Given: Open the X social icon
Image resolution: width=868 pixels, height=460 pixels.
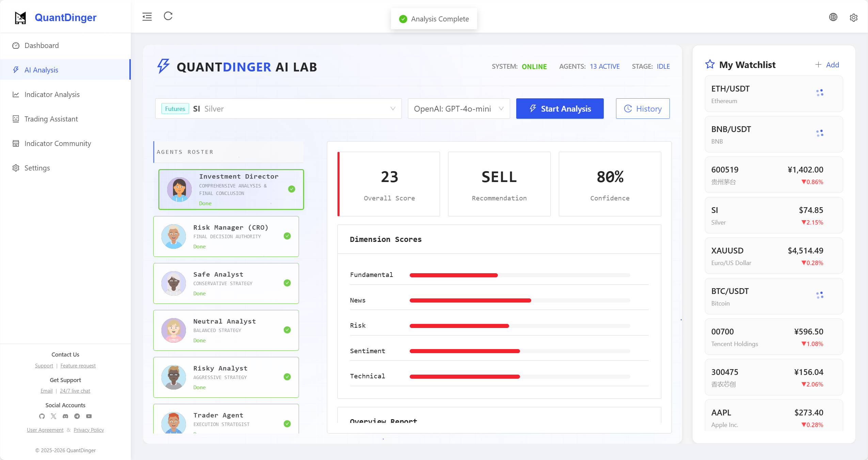Looking at the screenshot, I should [53, 416].
